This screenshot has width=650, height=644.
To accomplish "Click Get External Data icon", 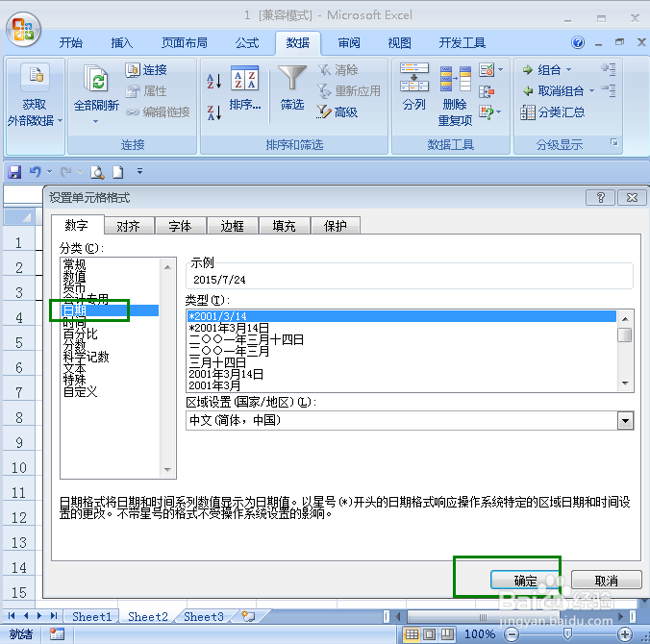I will (x=36, y=76).
